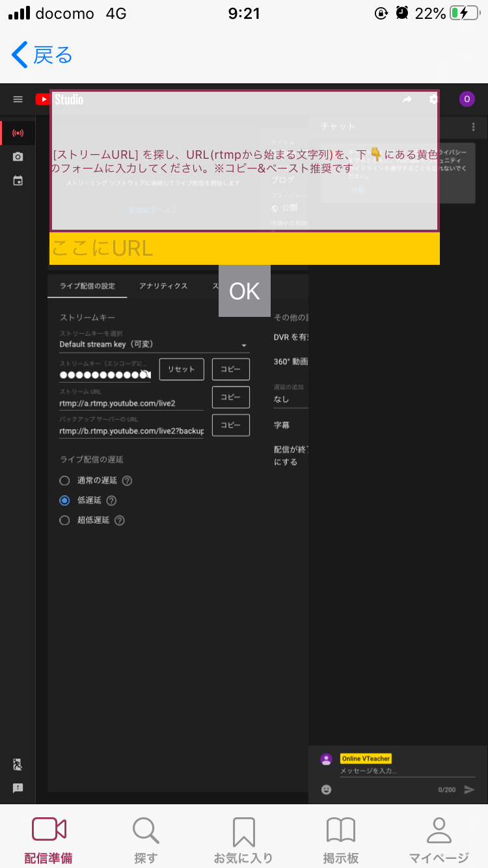
Task: Select 通常の遅延 radio button
Action: pyautogui.click(x=64, y=481)
